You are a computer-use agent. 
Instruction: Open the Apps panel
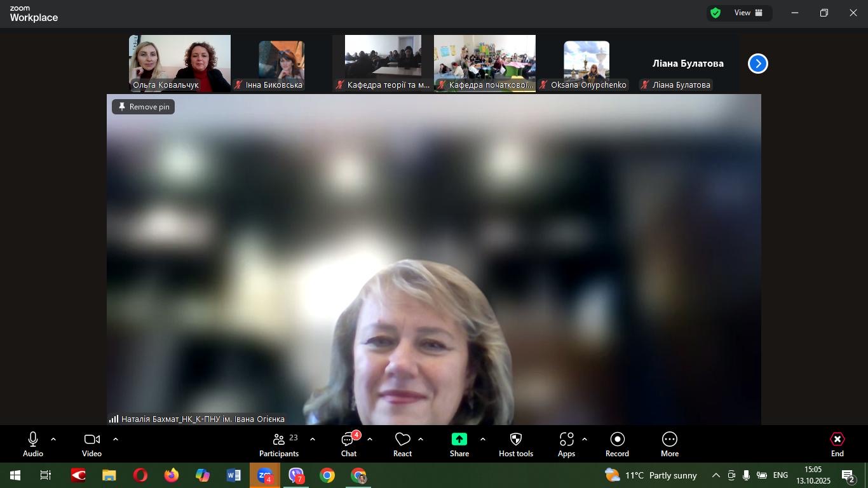coord(566,444)
